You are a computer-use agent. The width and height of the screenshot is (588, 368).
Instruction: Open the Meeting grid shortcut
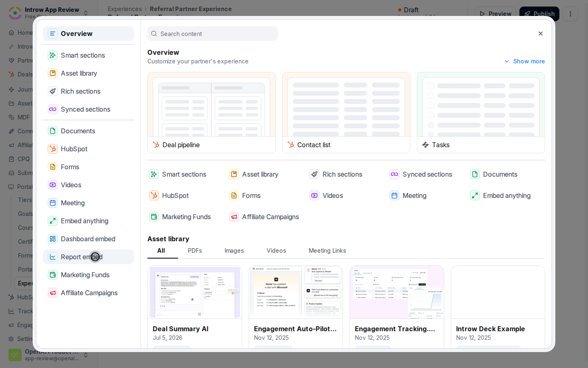[x=408, y=195]
